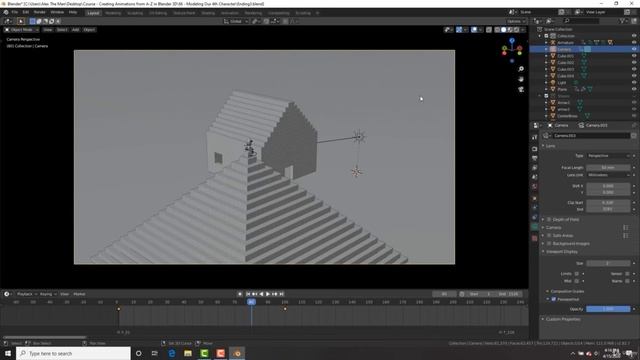Jump to the timeline end frame
The width and height of the screenshot is (640, 360).
(x=282, y=294)
